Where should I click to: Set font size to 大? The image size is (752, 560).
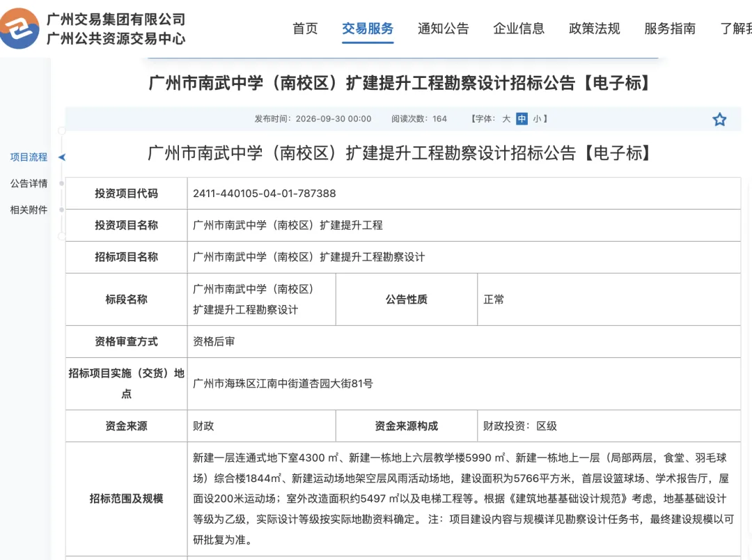pos(506,118)
